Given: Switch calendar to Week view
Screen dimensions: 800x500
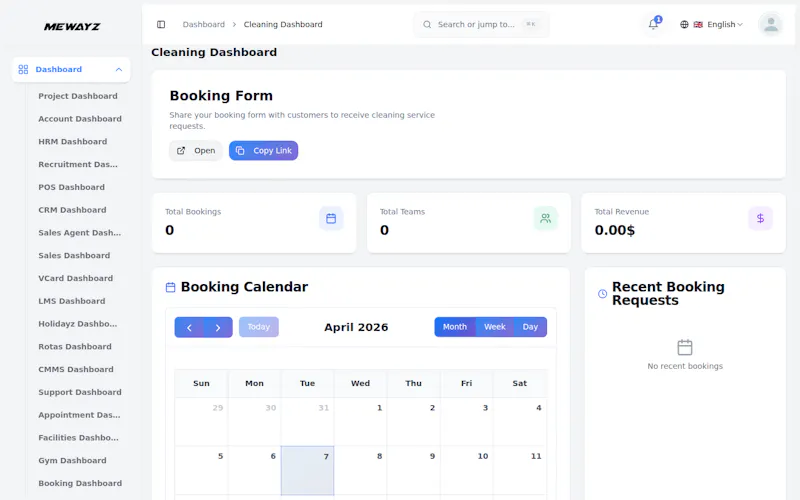Looking at the screenshot, I should [494, 327].
